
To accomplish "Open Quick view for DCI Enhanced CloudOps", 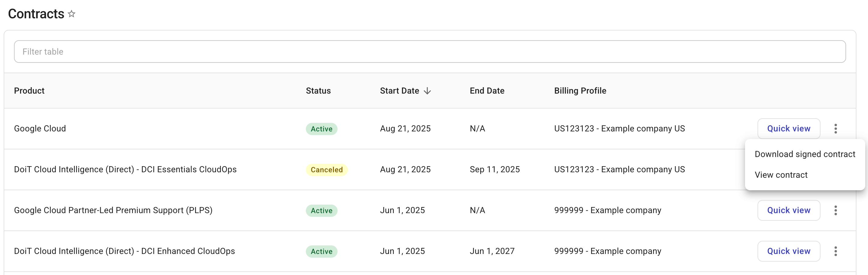I will pyautogui.click(x=789, y=251).
